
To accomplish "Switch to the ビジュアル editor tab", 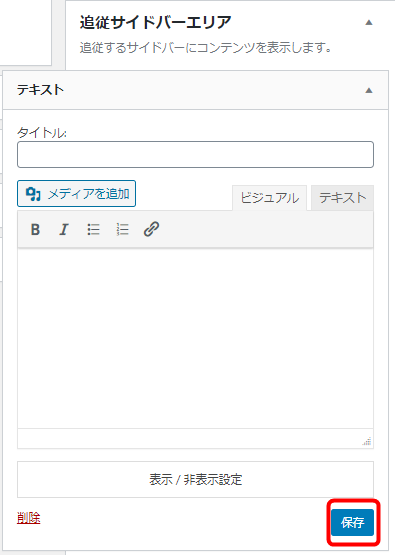I will click(270, 198).
